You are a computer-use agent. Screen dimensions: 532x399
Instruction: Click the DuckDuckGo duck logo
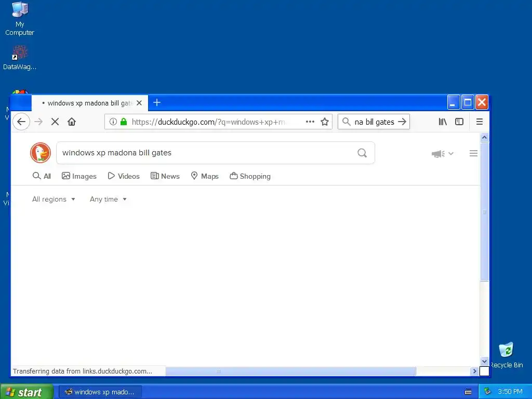(41, 153)
